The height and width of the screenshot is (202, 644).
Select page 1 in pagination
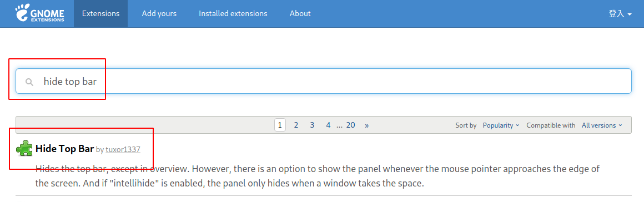click(280, 125)
